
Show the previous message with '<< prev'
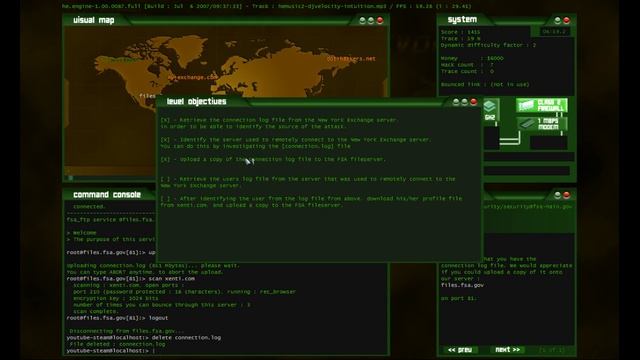pyautogui.click(x=460, y=350)
